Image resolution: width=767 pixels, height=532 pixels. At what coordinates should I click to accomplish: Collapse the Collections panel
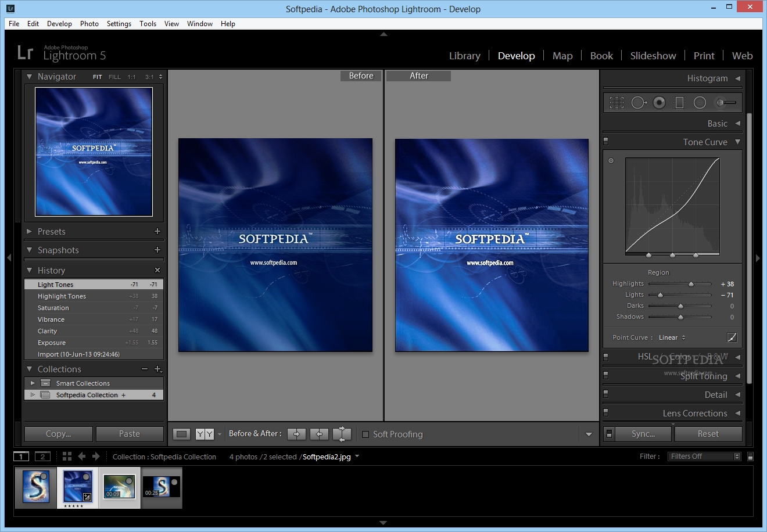point(29,369)
